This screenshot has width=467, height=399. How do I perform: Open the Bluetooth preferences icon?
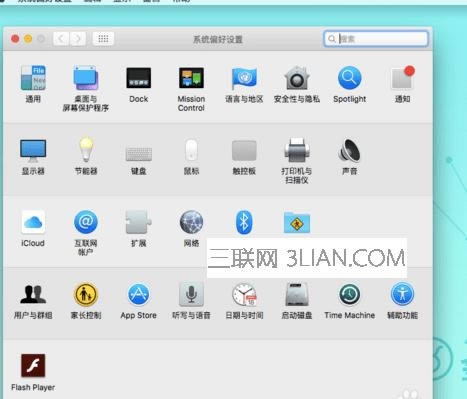(x=244, y=222)
